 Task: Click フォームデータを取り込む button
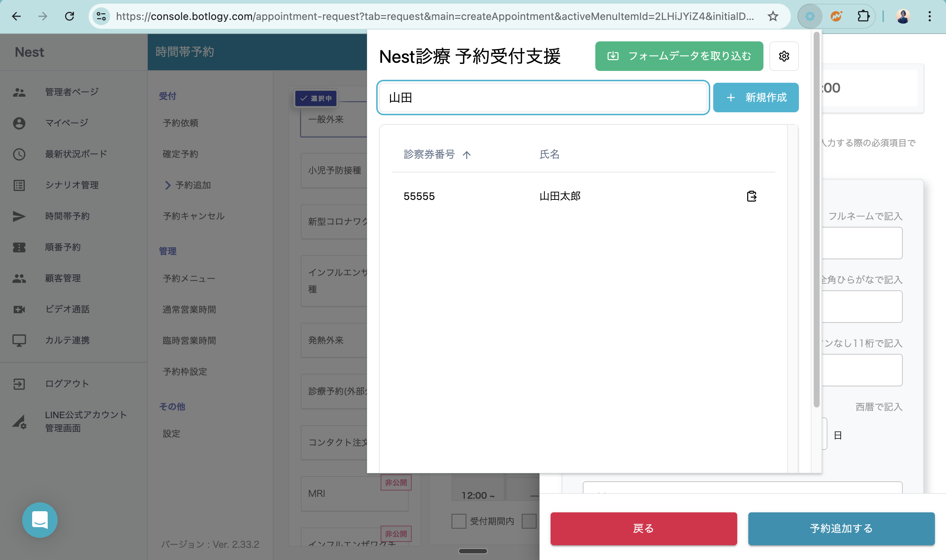coord(679,56)
